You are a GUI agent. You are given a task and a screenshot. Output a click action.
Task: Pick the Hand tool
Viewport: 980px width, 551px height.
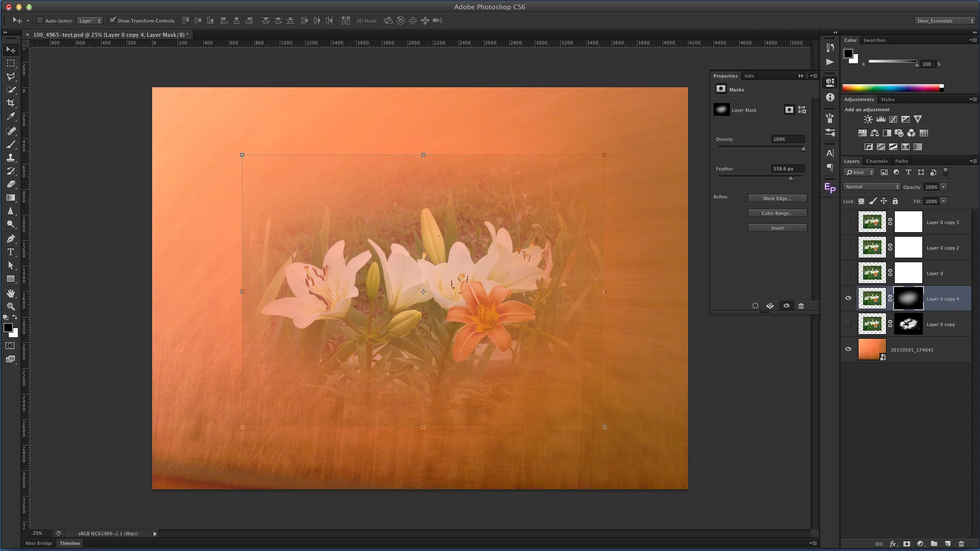coord(11,293)
